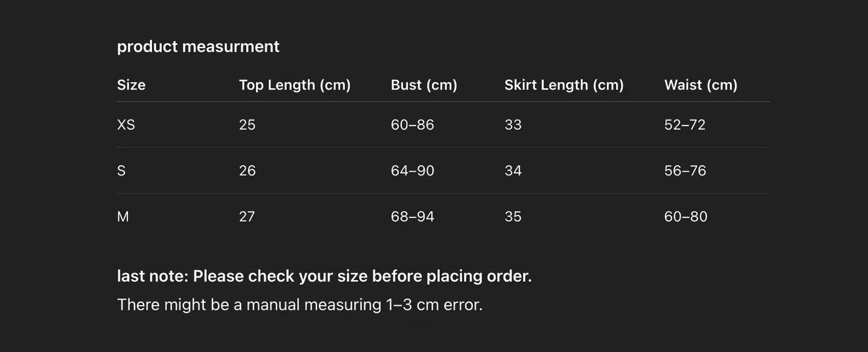Click the S waist value 56–76
868x352 pixels.
pos(685,171)
